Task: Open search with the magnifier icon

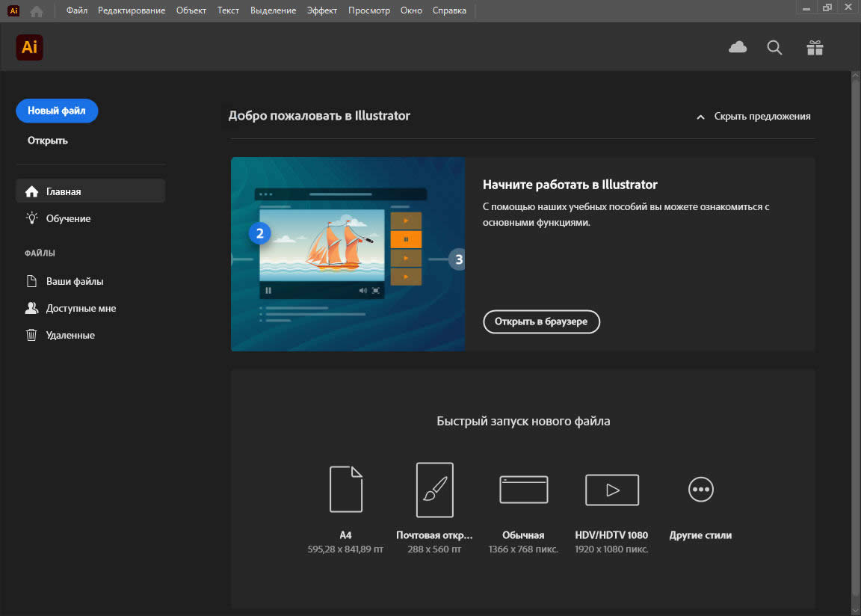Action: [x=775, y=48]
